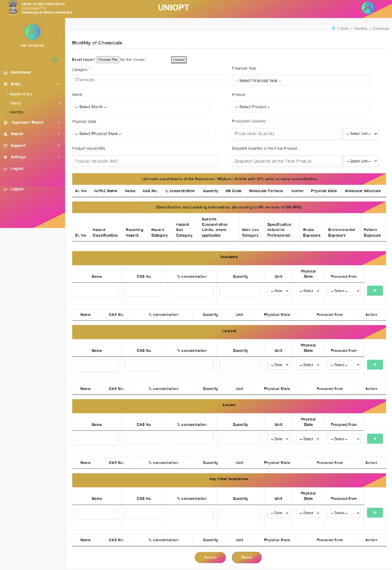Toggle the sidebar switch under Unit Operator
The image size is (392, 570).
(55, 59)
